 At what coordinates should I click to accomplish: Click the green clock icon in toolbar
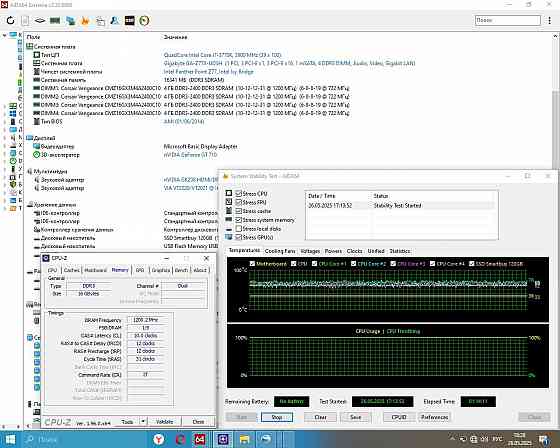(144, 20)
